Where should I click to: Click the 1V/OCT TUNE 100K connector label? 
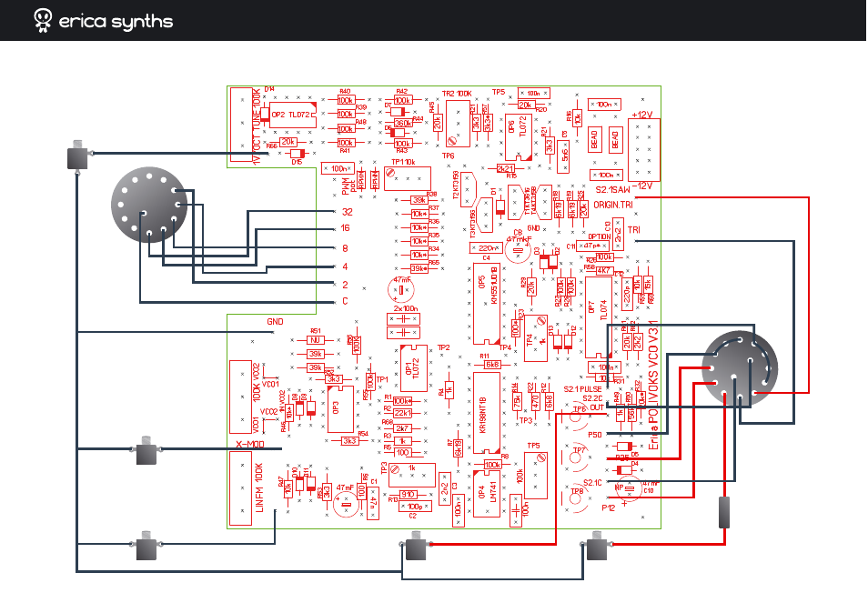pyautogui.click(x=257, y=126)
